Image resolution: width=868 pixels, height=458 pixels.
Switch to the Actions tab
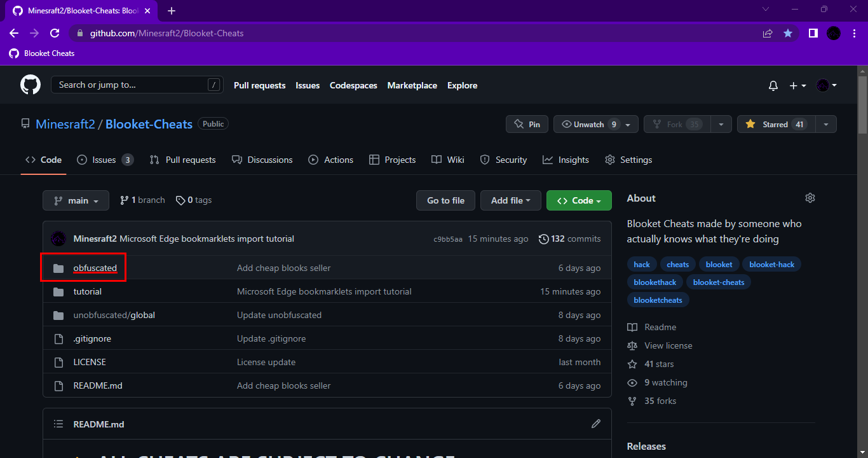click(331, 160)
